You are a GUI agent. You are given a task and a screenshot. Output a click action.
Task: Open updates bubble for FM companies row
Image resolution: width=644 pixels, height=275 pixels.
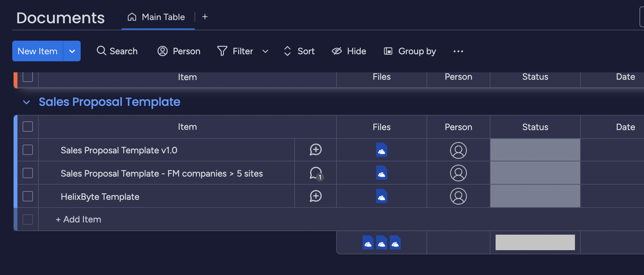click(316, 173)
